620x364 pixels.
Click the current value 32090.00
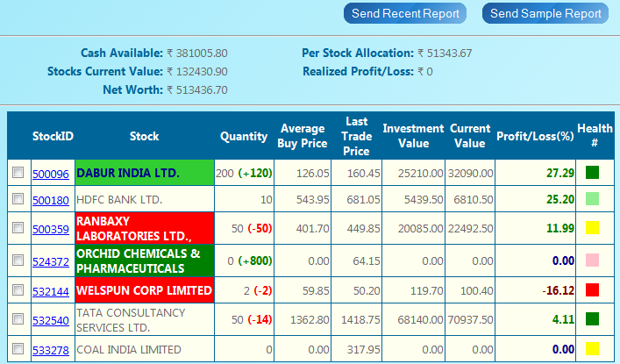point(471,174)
